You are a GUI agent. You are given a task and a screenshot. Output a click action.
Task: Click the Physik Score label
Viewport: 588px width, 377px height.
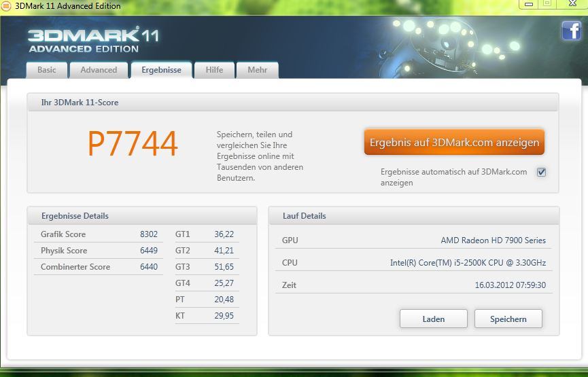coord(64,251)
